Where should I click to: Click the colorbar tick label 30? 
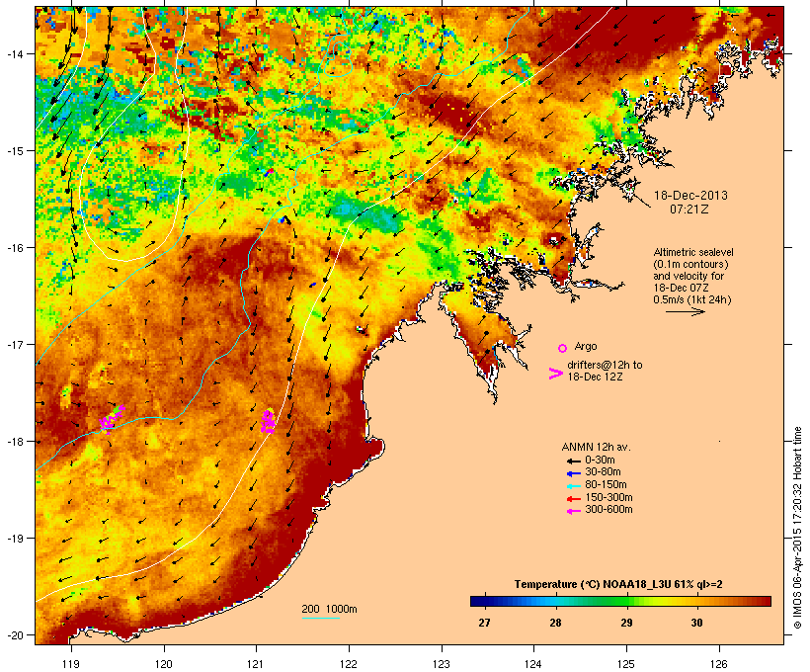pyautogui.click(x=696, y=623)
